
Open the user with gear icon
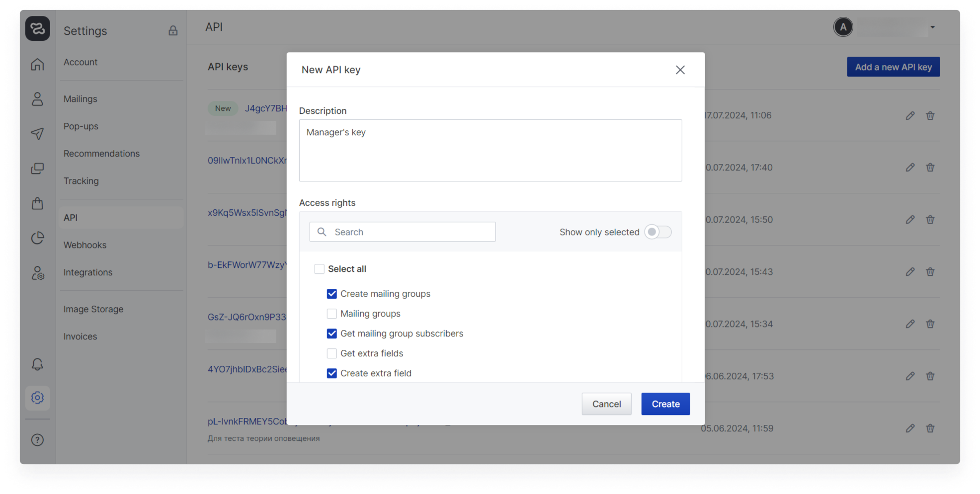click(x=38, y=273)
